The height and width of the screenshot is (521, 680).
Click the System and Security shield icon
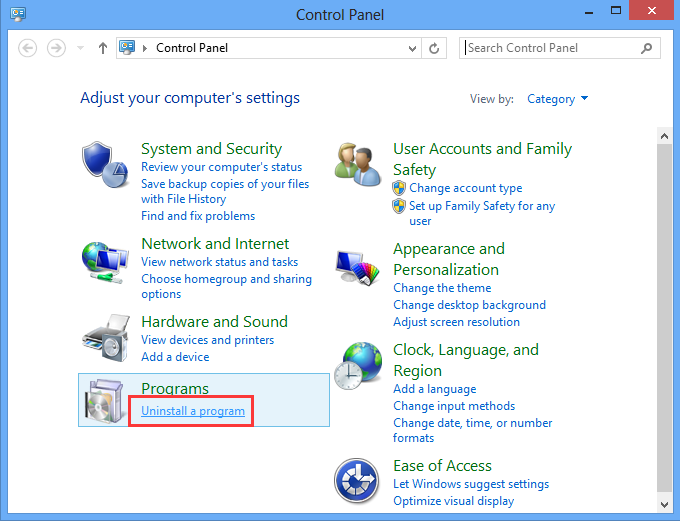point(105,164)
